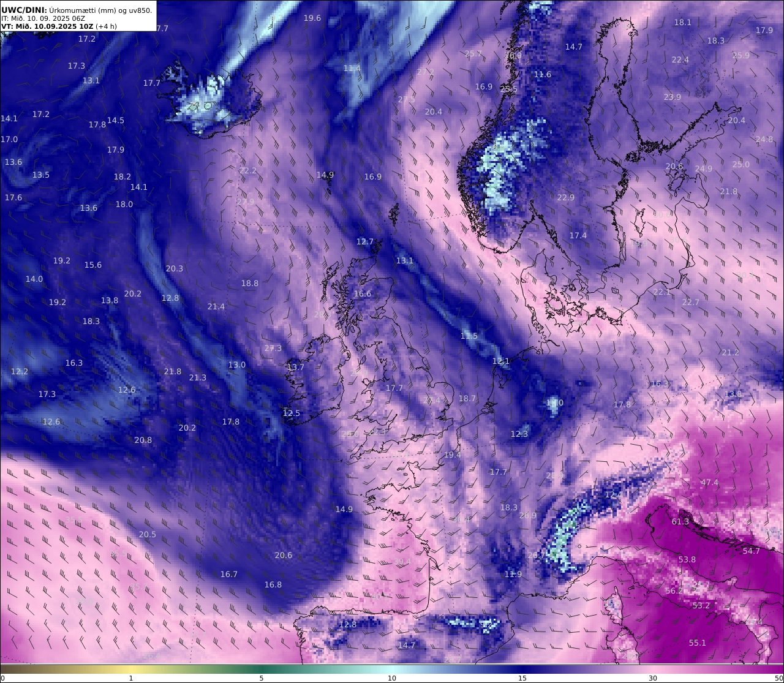Click the VT valid time 10Z line

point(59,26)
